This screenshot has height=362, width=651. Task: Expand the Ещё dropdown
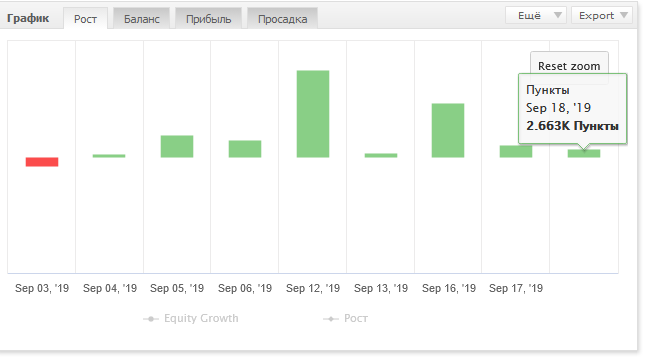(x=536, y=15)
